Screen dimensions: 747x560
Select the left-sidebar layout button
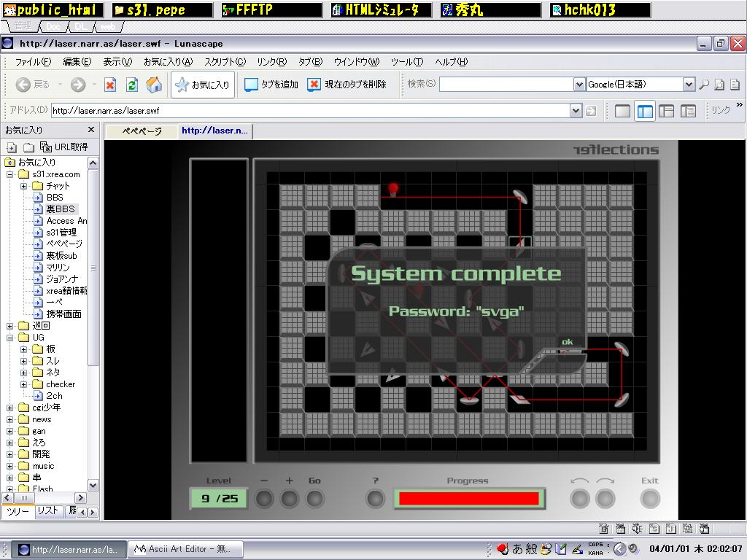[645, 111]
